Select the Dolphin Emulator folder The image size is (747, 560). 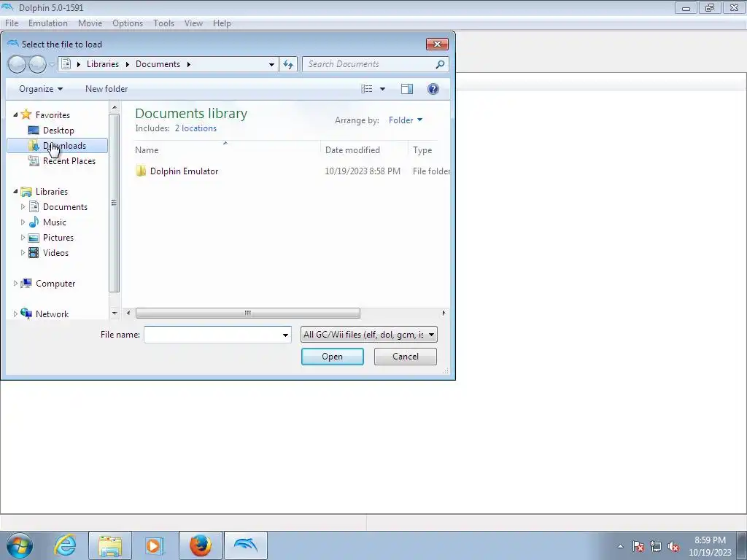[x=184, y=171]
